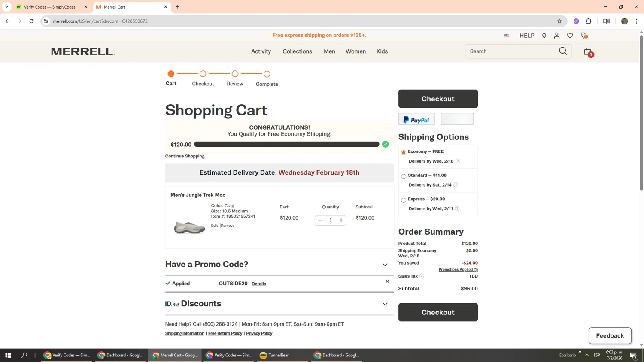The height and width of the screenshot is (362, 644).
Task: Open TunnelBear from the taskbar
Action: click(x=283, y=355)
